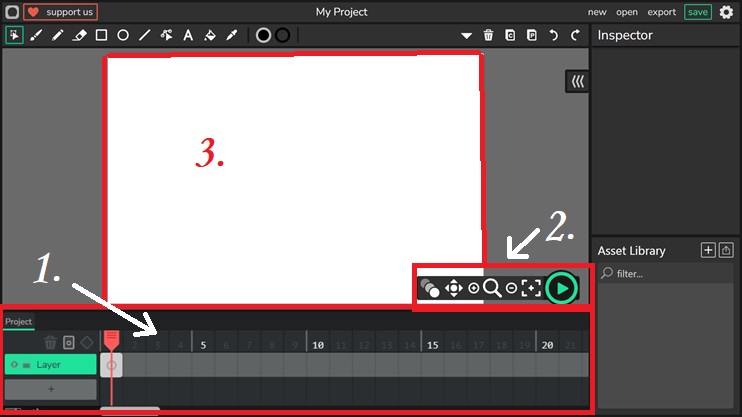Activate the Text tool
Screen dimensions: 742x417
(187, 35)
